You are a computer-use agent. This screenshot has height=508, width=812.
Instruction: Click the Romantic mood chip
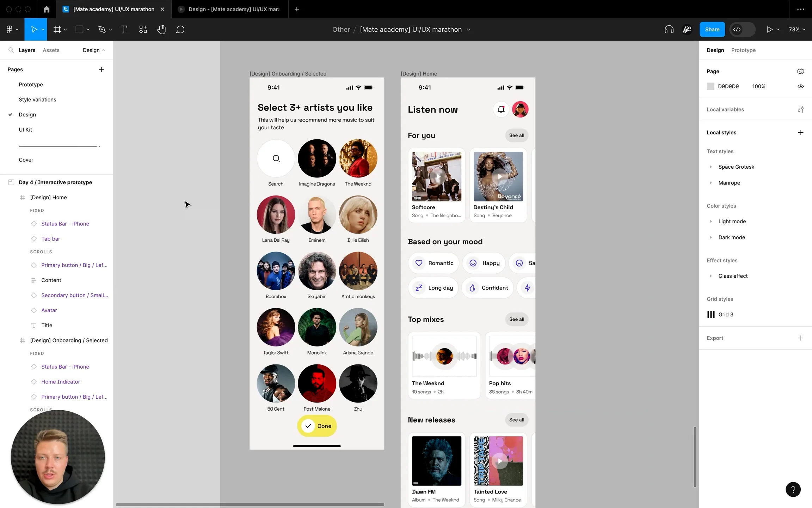tap(433, 263)
